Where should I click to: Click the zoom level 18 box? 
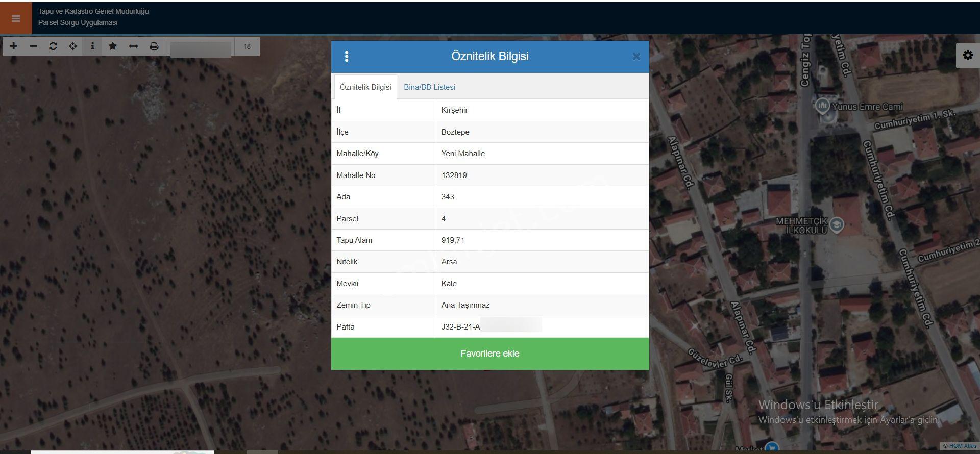pos(247,47)
